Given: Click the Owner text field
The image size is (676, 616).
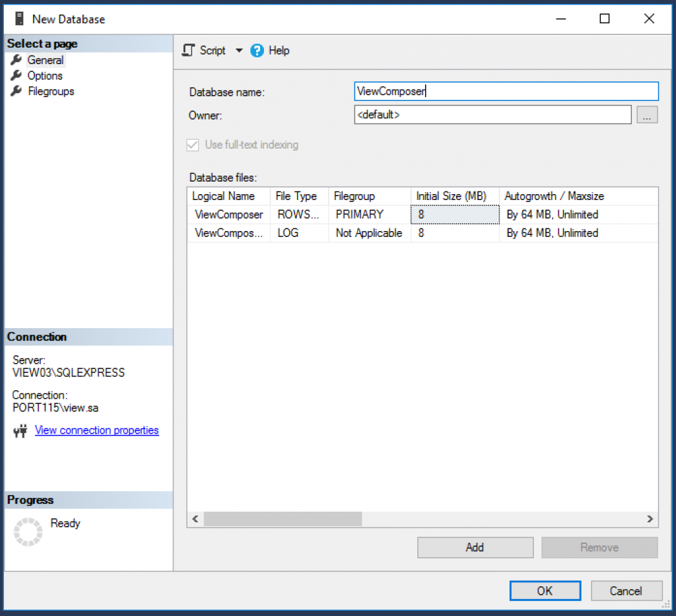Looking at the screenshot, I should pyautogui.click(x=492, y=115).
